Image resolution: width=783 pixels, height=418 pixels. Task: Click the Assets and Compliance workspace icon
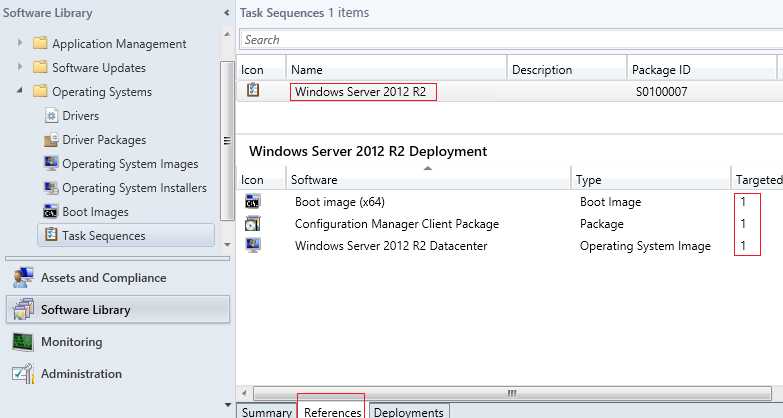point(23,278)
